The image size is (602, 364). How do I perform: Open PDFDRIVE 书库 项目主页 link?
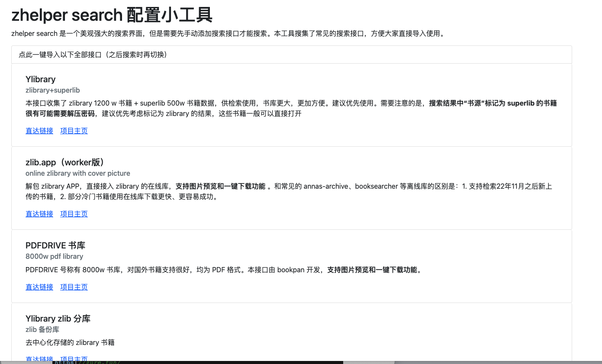click(x=74, y=287)
